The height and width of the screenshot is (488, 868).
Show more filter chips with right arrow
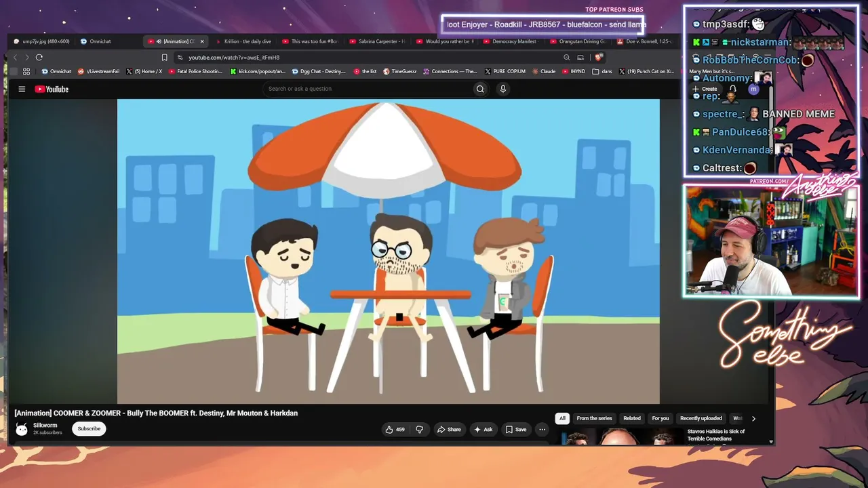tap(753, 419)
